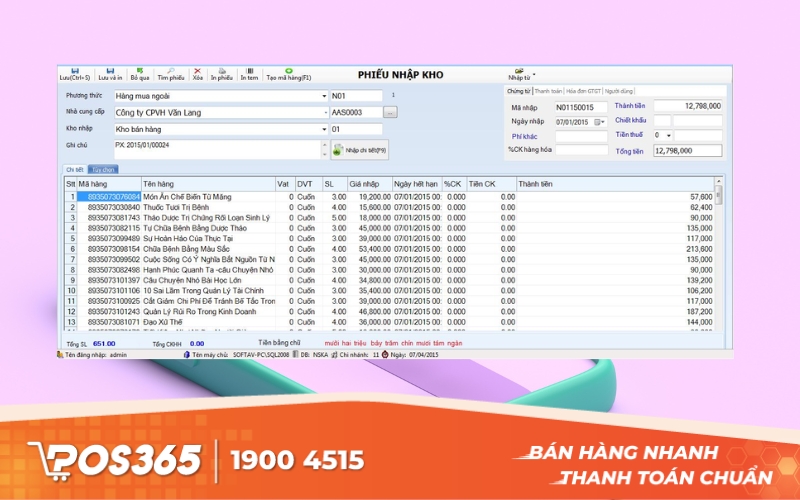Click the table vertical scrollbar
The width and height of the screenshot is (800, 500).
(x=718, y=255)
